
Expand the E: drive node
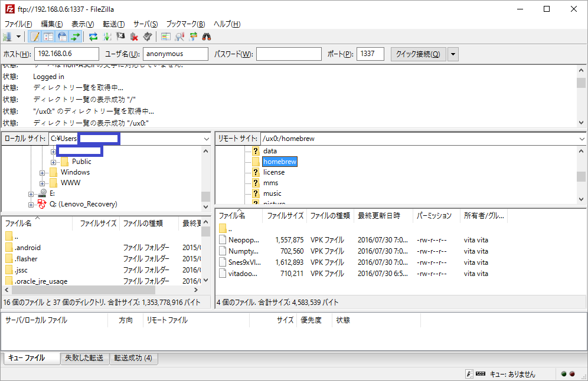[x=31, y=194]
